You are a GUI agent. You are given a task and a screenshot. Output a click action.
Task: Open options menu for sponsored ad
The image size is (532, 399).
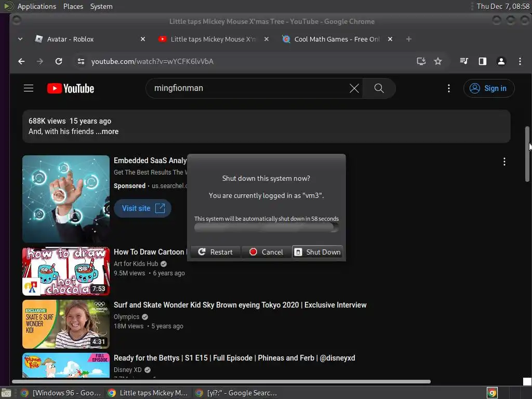click(x=504, y=162)
